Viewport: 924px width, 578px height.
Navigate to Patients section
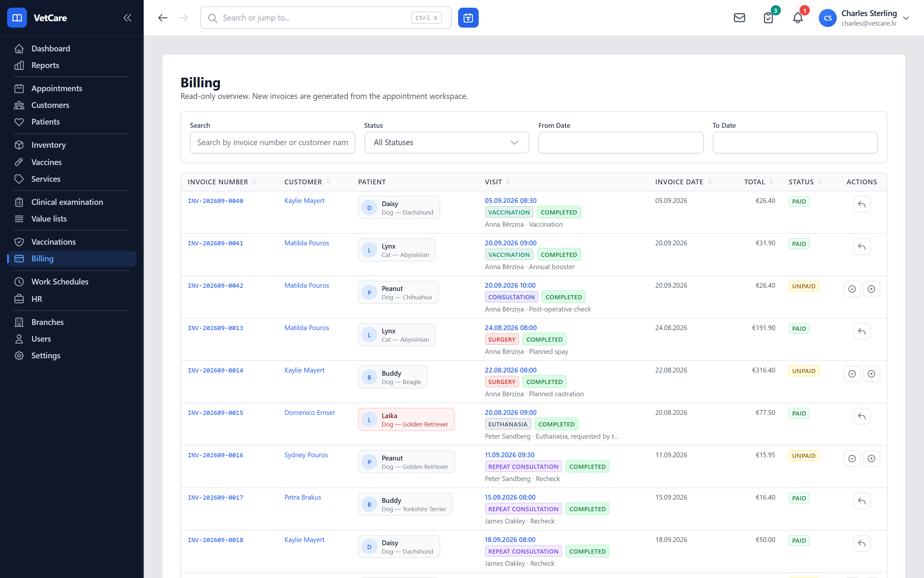click(x=72, y=122)
